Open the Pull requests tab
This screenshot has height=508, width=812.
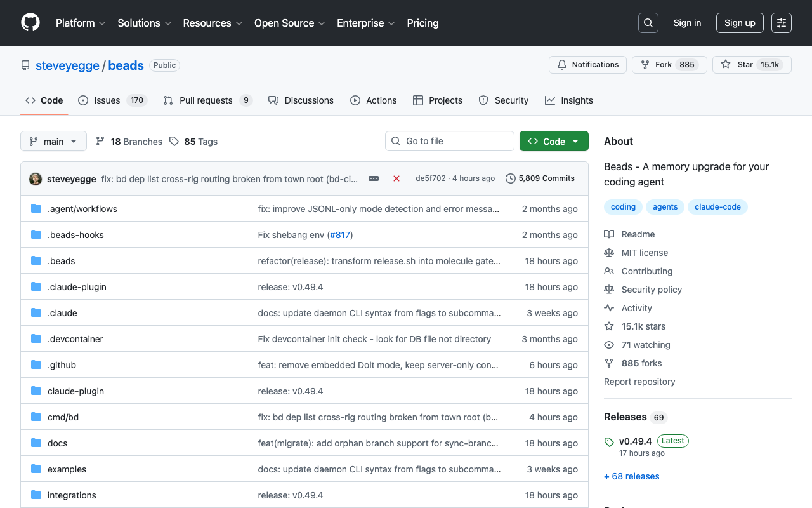[x=207, y=100]
